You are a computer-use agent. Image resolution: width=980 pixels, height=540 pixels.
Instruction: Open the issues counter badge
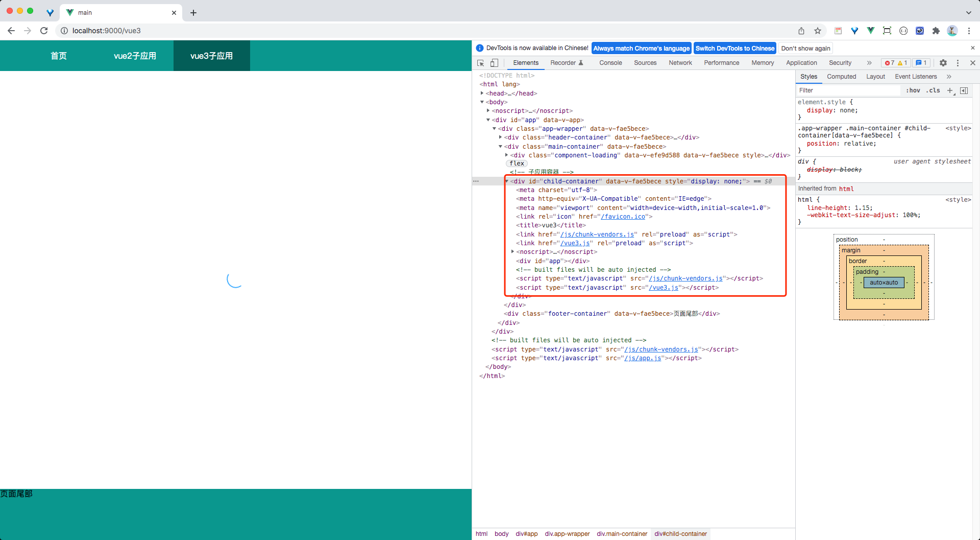click(x=921, y=63)
